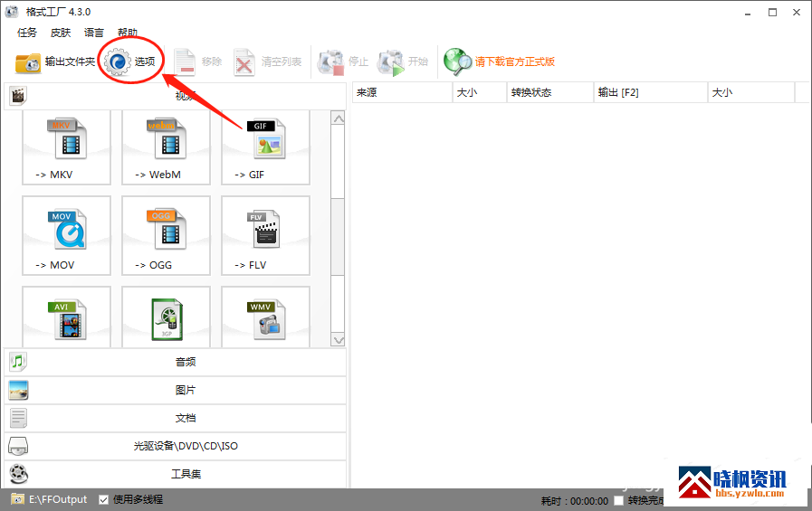Click the film reel icon for 工具集

point(19,474)
